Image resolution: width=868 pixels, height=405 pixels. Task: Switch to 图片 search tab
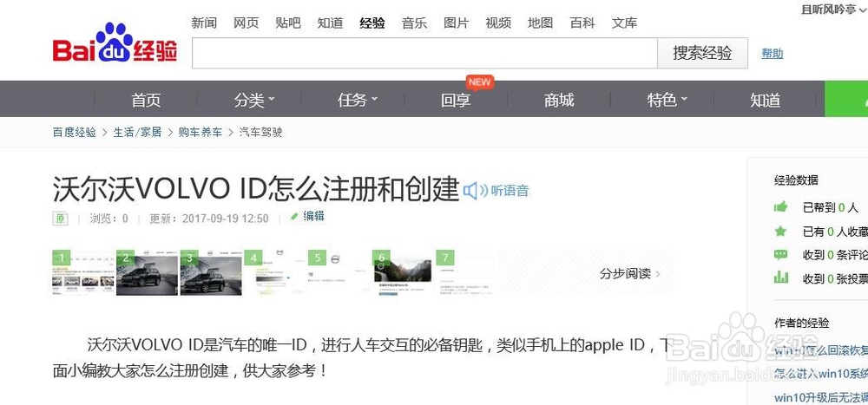(457, 23)
